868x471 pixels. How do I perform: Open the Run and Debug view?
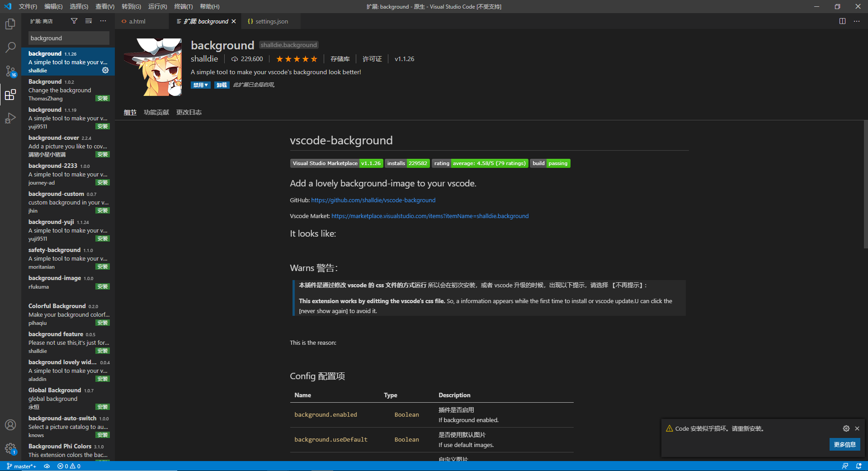click(10, 118)
